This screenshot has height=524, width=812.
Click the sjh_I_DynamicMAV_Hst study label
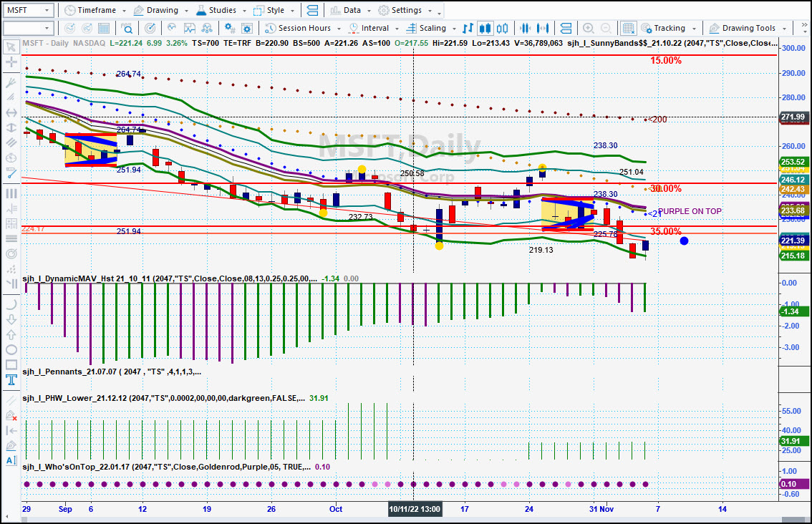coord(169,278)
